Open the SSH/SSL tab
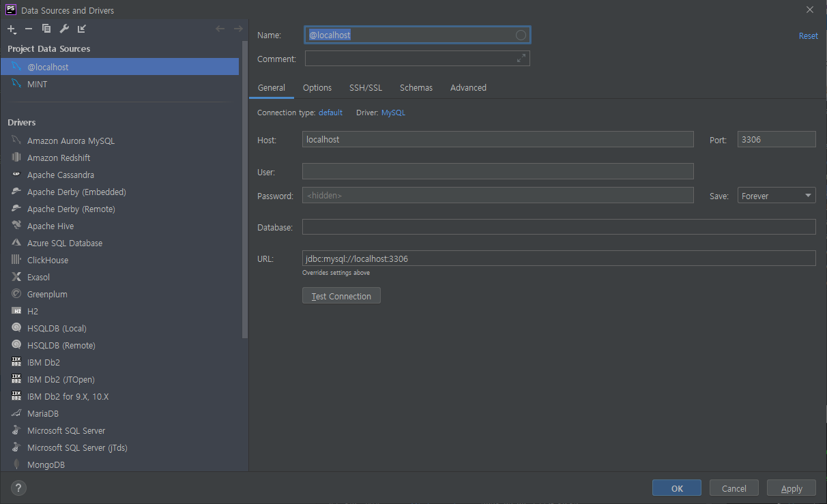 click(x=366, y=87)
